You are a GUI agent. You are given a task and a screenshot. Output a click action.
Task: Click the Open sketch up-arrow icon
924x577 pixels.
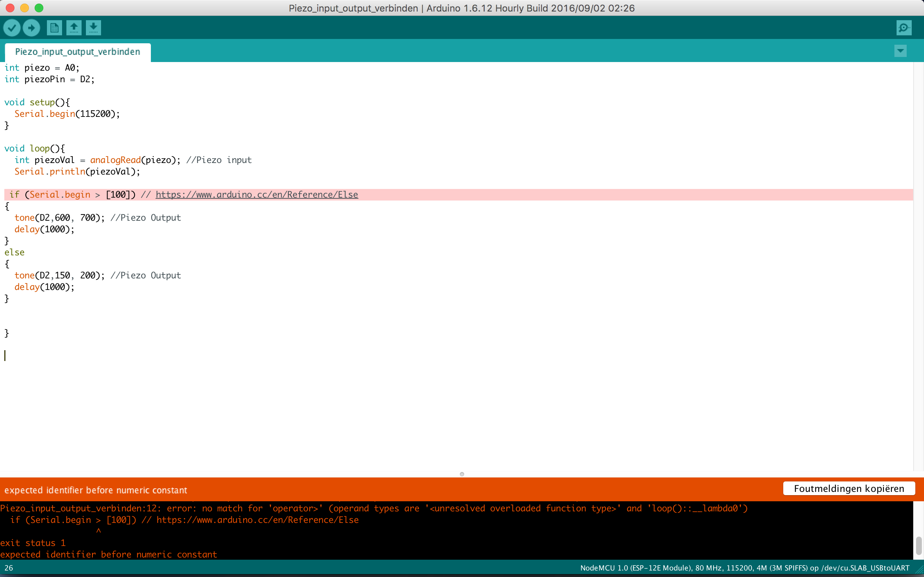[x=74, y=28]
